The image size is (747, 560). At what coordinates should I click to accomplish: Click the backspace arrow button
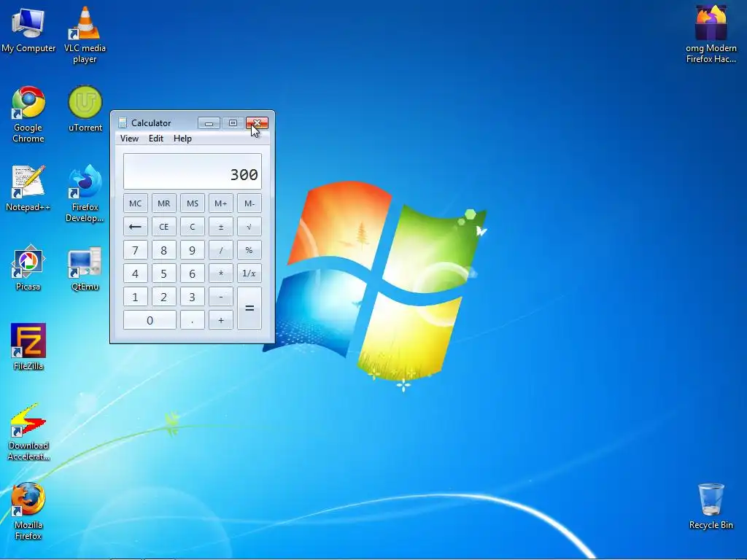[x=135, y=227]
